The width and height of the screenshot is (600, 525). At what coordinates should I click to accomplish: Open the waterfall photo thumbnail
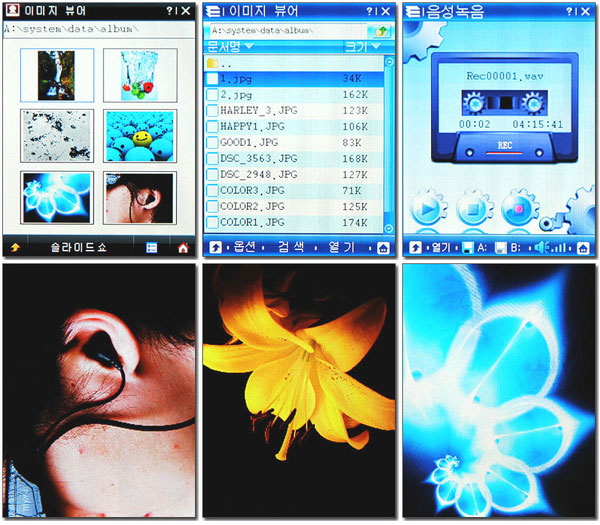coord(57,75)
